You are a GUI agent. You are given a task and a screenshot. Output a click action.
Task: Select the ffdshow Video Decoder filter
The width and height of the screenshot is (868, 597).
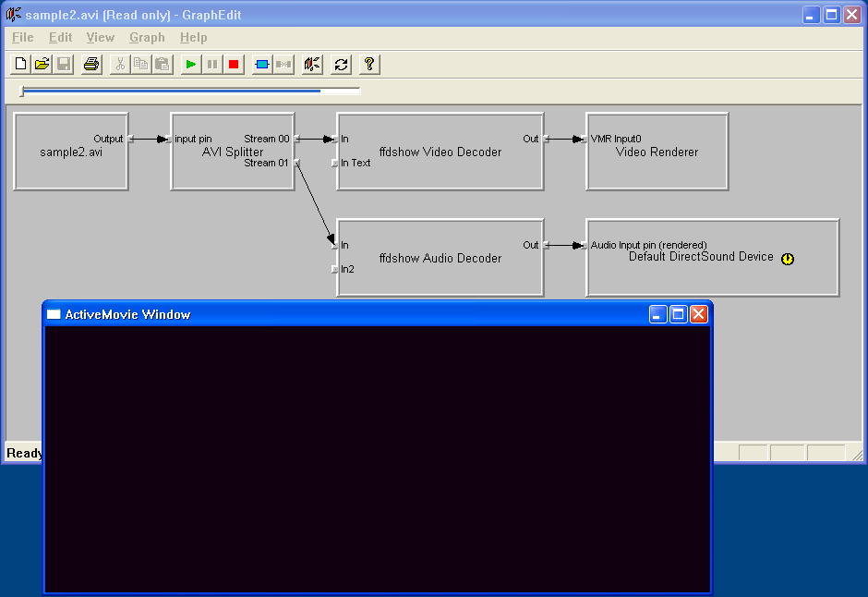440,152
